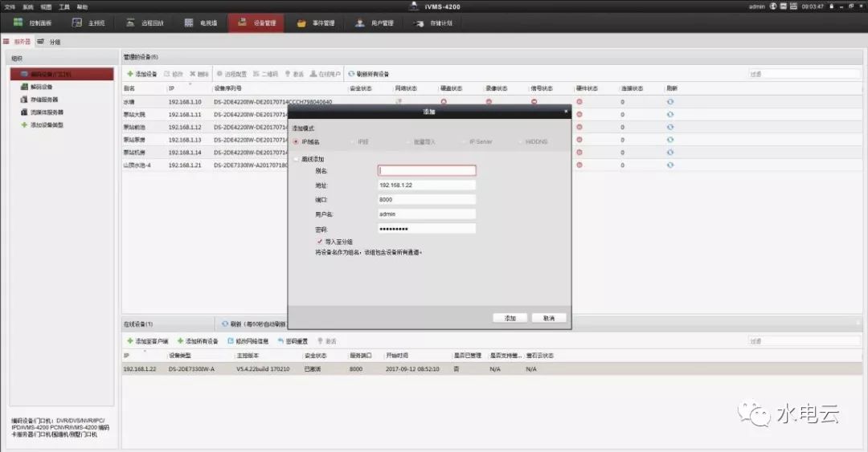
Task: Click the password field in add dialog
Action: [426, 229]
